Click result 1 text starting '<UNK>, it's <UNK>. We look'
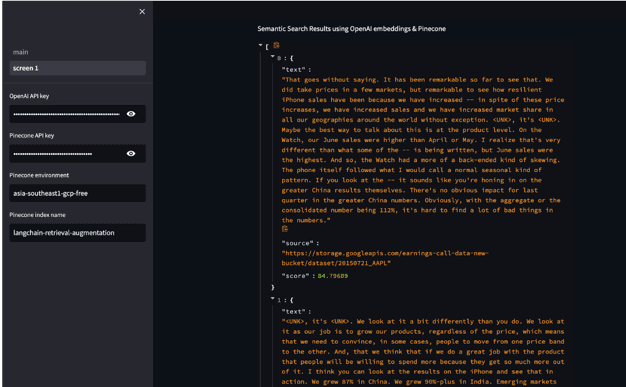The width and height of the screenshot is (626, 387). tap(423, 351)
